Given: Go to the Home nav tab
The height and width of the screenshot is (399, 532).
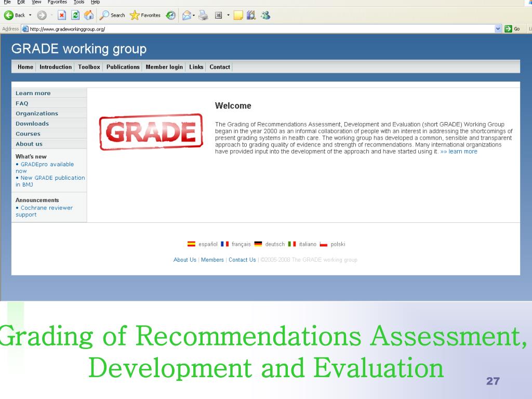Looking at the screenshot, I should coord(25,67).
